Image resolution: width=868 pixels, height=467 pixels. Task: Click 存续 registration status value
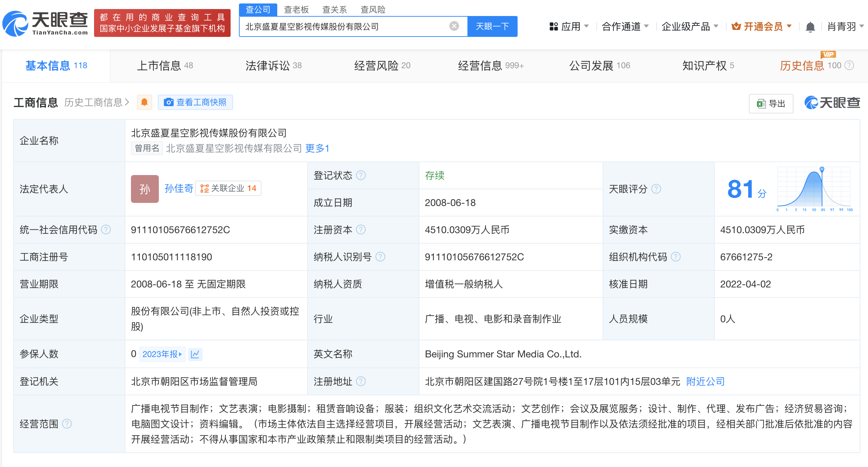435,175
